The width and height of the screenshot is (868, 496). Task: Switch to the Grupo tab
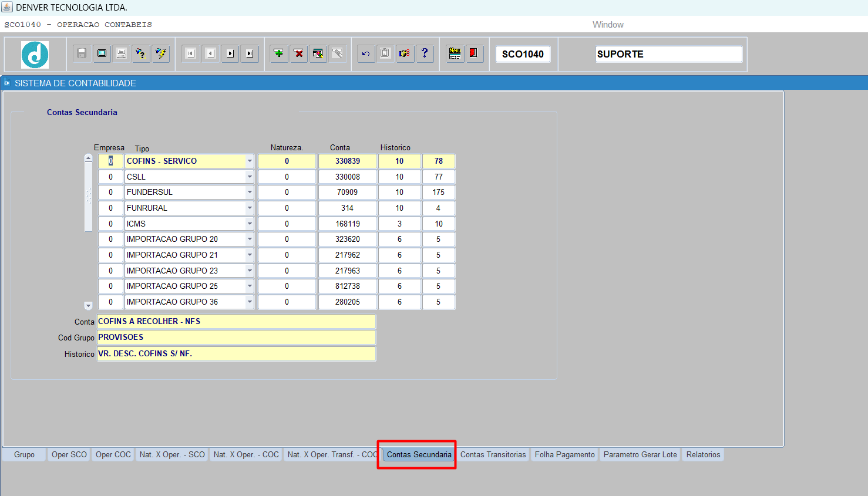pos(25,454)
